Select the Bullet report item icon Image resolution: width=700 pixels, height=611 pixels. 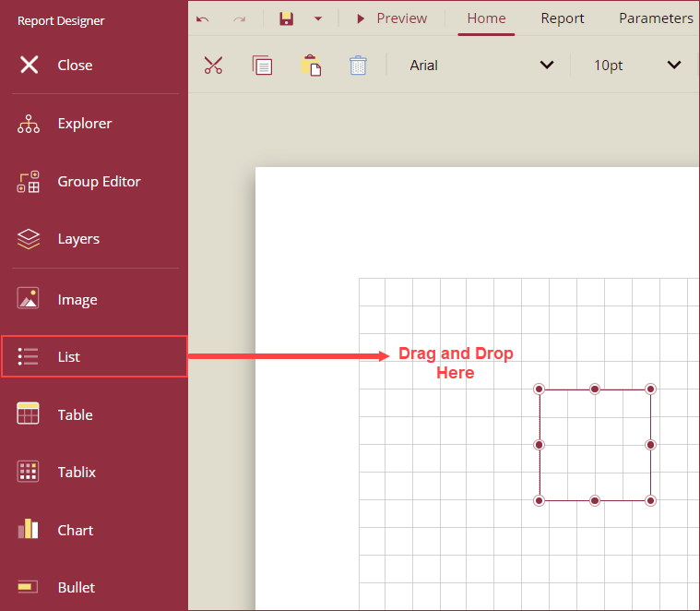click(28, 586)
